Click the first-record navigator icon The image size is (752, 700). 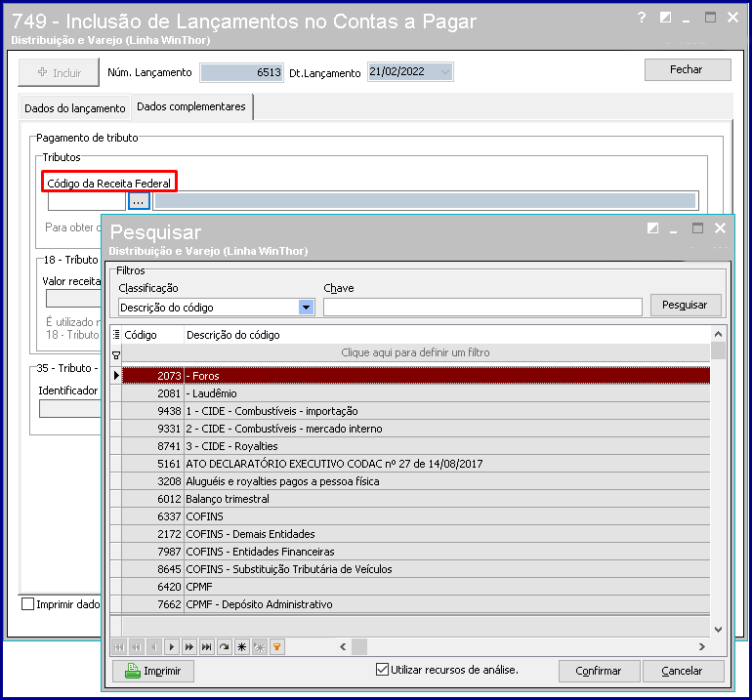pyautogui.click(x=119, y=646)
